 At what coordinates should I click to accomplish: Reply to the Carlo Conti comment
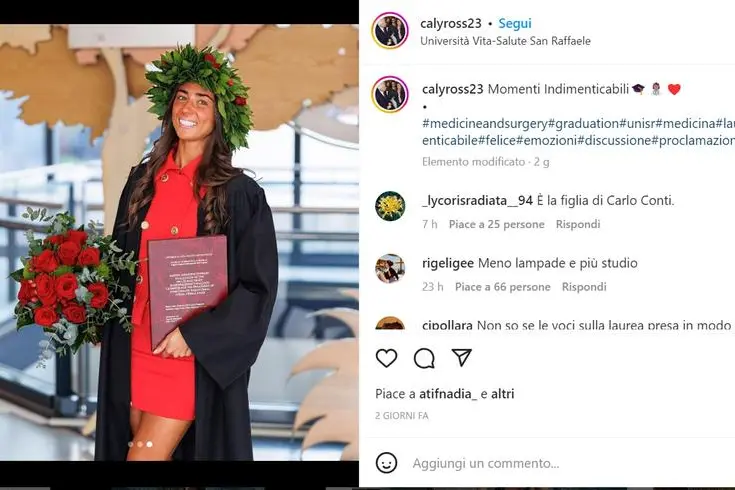578,224
